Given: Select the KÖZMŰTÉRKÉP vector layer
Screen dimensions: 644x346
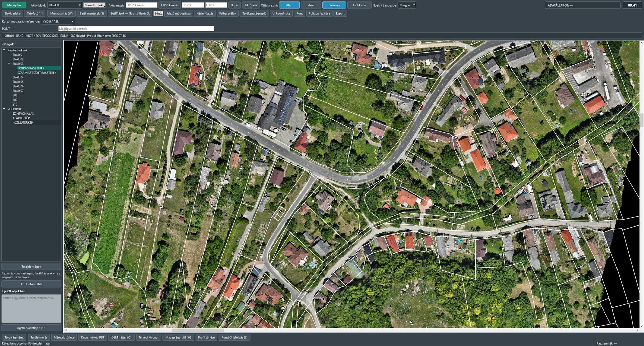Looking at the screenshot, I should (22, 123).
